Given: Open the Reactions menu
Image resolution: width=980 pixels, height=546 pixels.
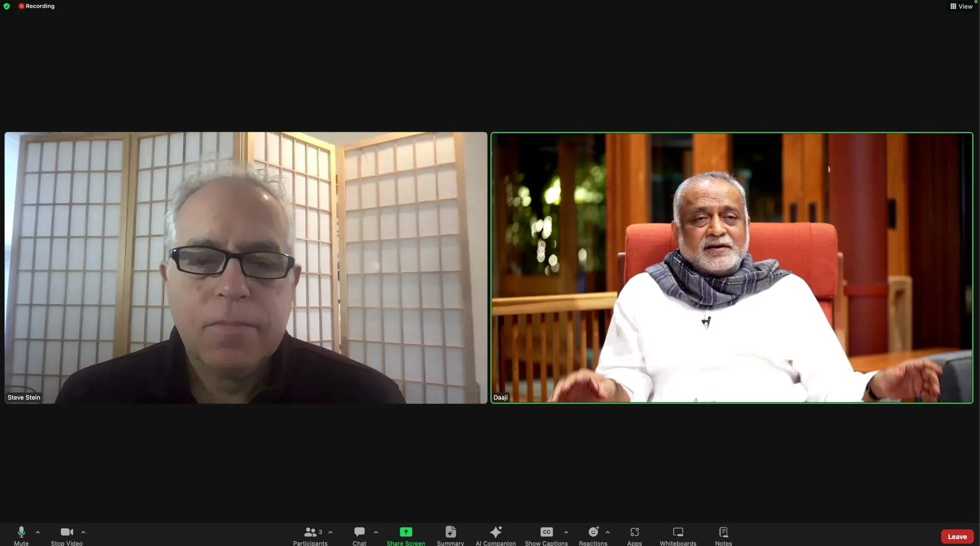Looking at the screenshot, I should tap(593, 535).
